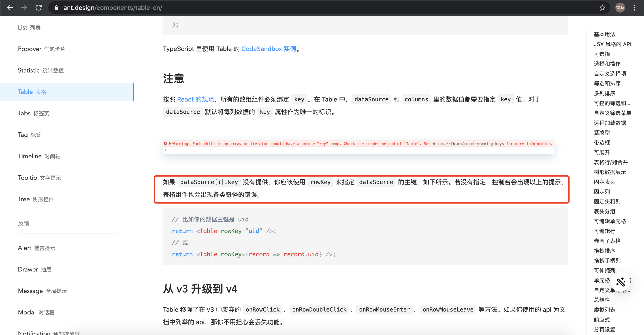The height and width of the screenshot is (335, 644).
Task: Click the site security lock icon
Action: (x=56, y=8)
